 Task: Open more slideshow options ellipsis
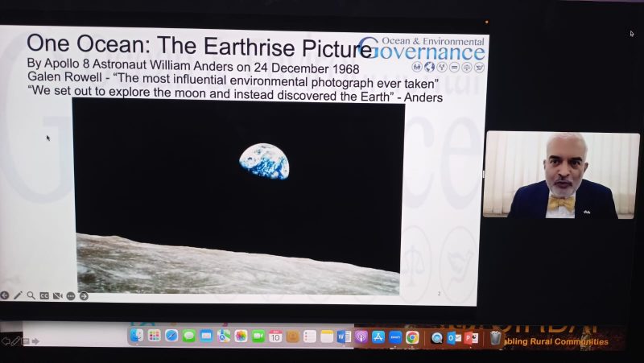pyautogui.click(x=71, y=296)
